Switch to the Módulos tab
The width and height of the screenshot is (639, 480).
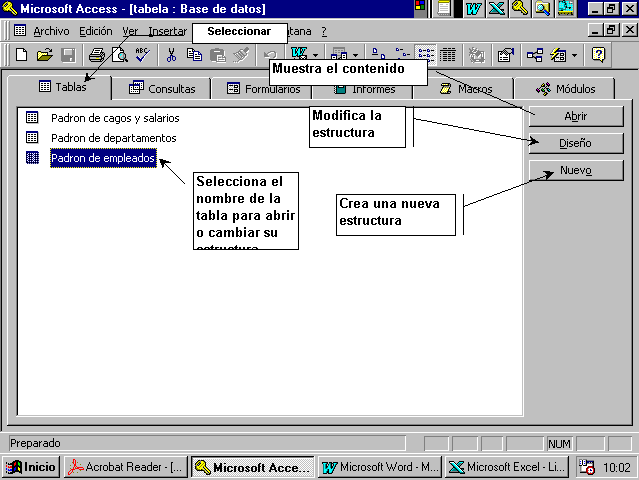coord(565,88)
